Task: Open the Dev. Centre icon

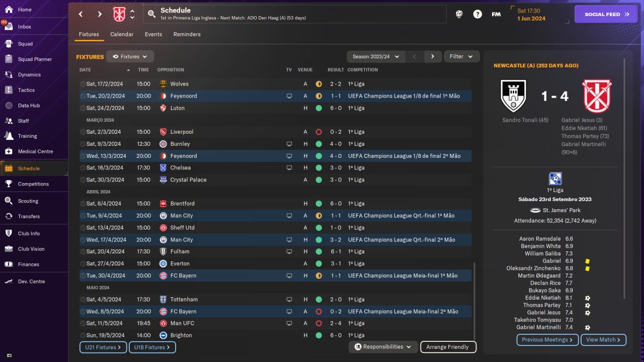Action: pyautogui.click(x=9, y=282)
